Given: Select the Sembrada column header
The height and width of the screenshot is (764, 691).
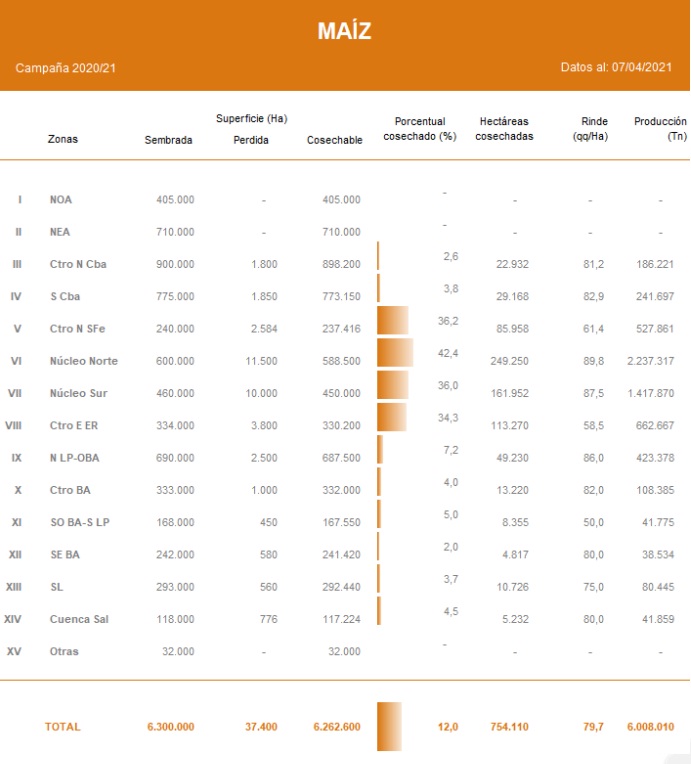Looking at the screenshot, I should [x=168, y=140].
